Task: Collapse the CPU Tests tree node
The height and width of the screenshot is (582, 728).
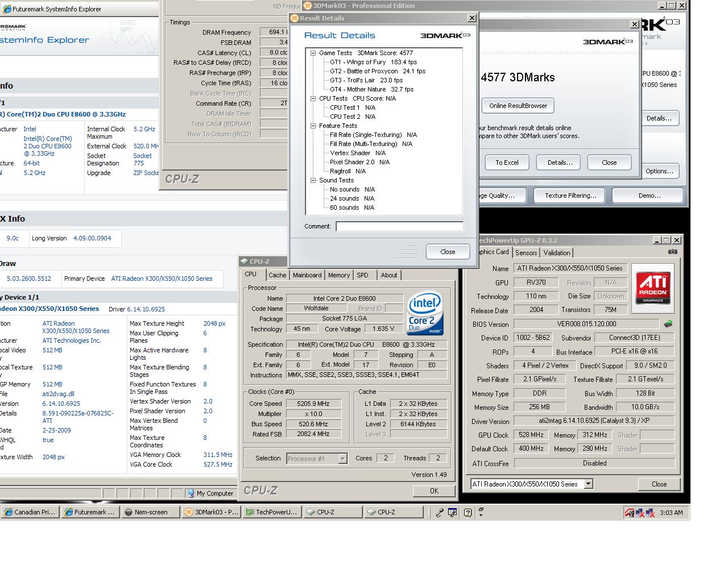Action: [x=313, y=98]
